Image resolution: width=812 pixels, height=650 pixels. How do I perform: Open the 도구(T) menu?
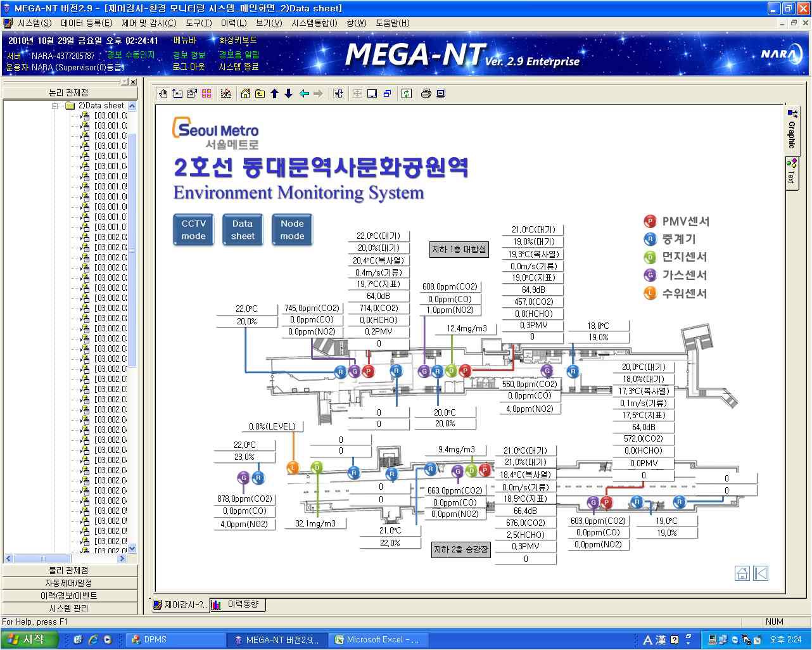coord(199,23)
